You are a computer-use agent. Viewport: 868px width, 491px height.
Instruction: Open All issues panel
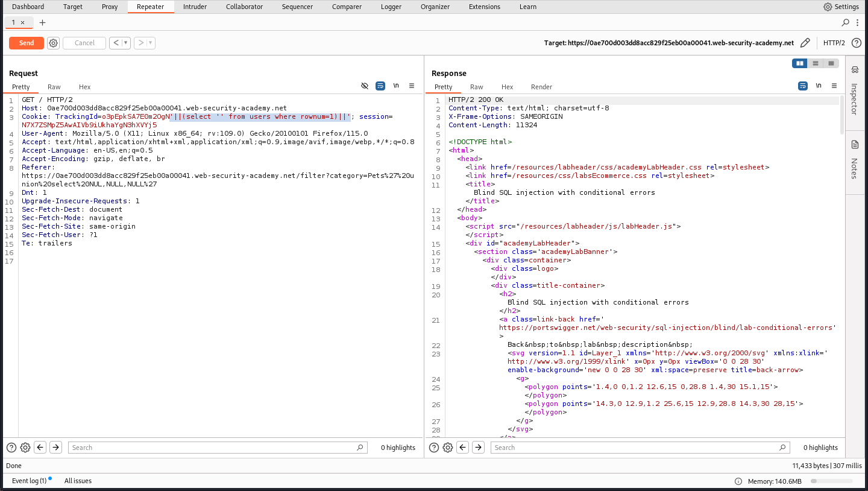78,481
